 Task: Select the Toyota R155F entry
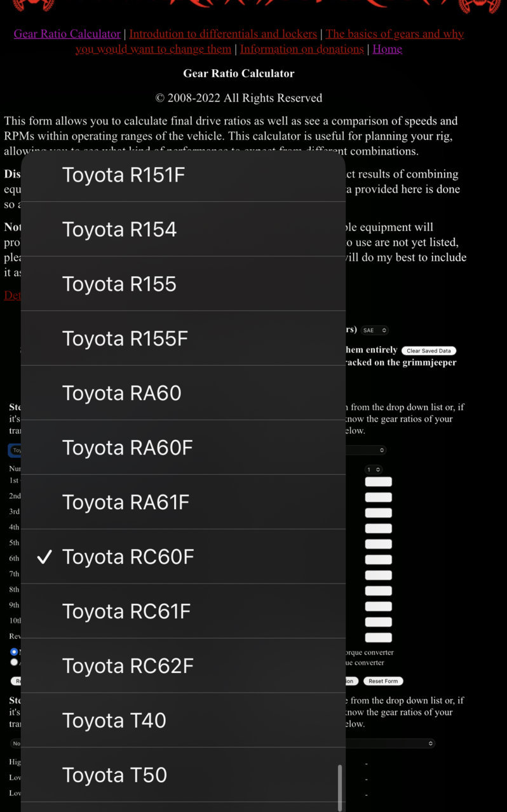183,338
